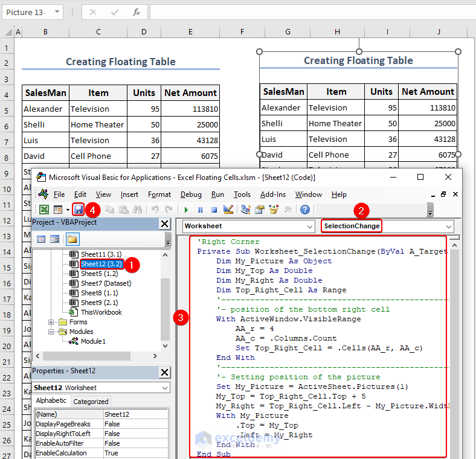Open the SelectionChange procedure dropdown
476x459 pixels.
pyautogui.click(x=449, y=226)
